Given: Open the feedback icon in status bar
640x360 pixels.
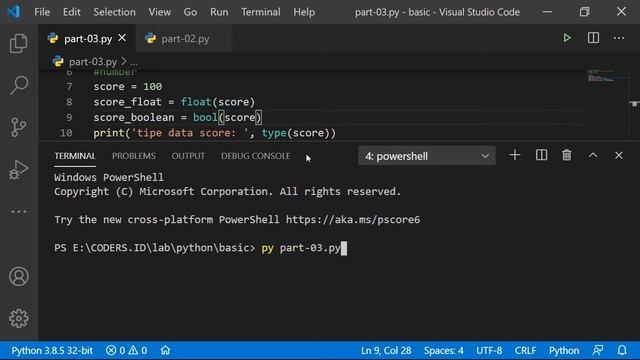Looking at the screenshot, I should tap(598, 351).
